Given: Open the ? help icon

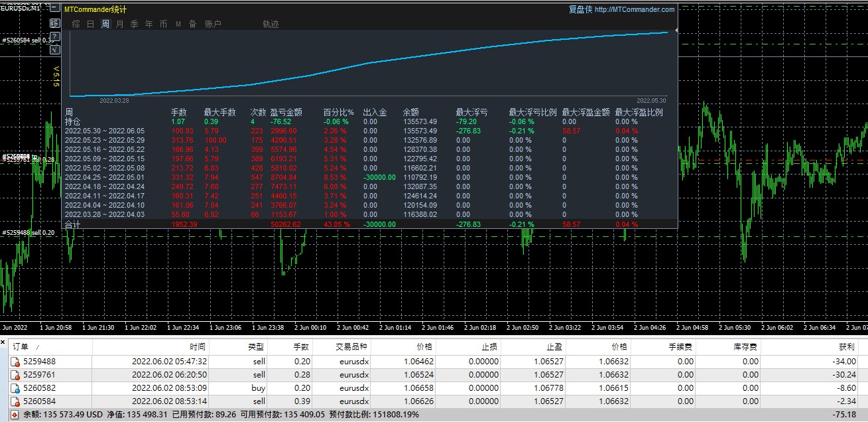Looking at the screenshot, I should tap(55, 36).
